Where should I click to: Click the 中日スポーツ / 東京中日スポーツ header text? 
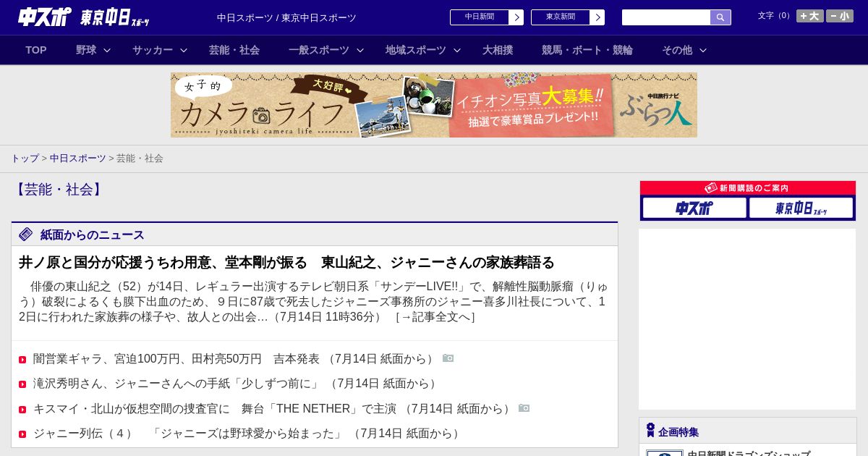286,17
